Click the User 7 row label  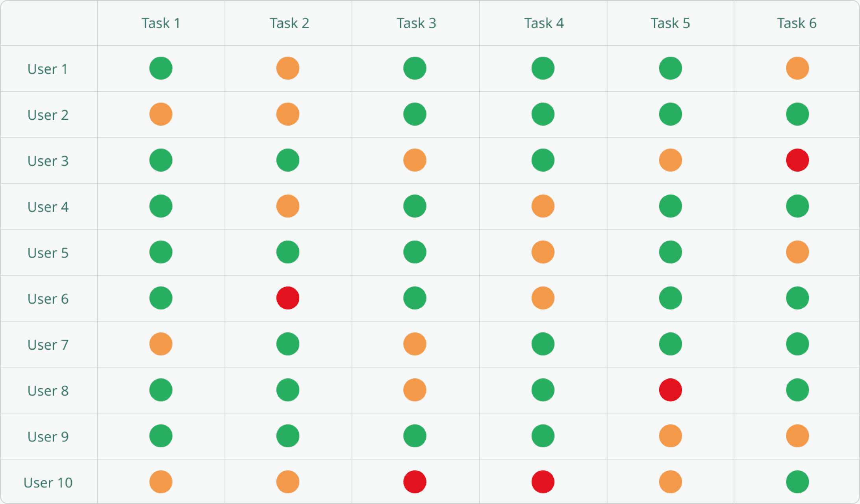[48, 345]
